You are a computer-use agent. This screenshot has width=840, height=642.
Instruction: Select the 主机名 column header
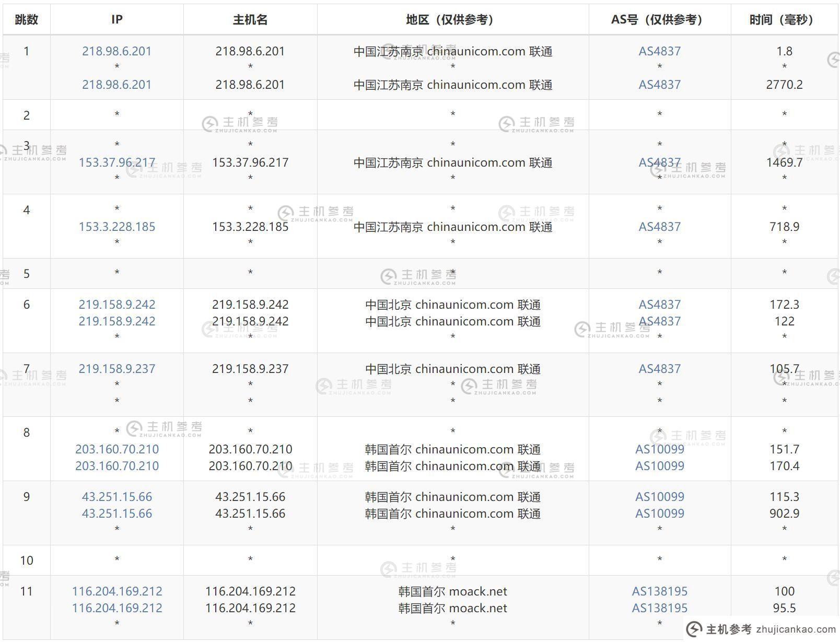[x=250, y=20]
